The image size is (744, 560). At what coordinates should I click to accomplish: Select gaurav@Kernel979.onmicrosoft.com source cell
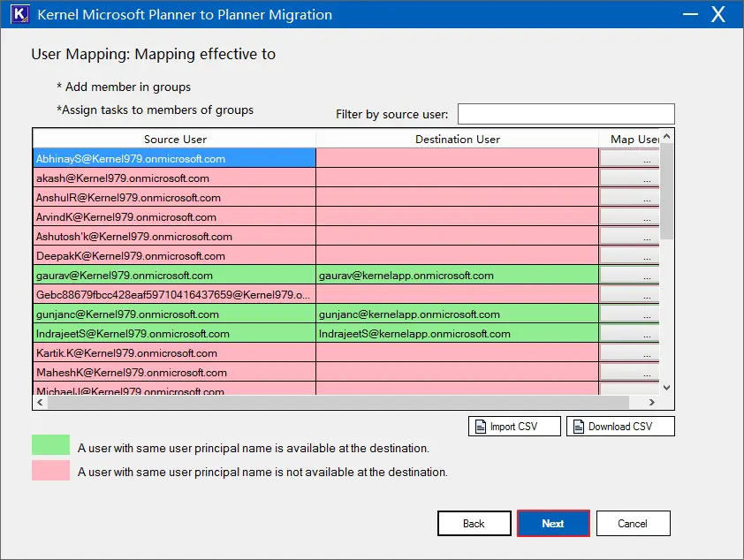click(x=175, y=275)
